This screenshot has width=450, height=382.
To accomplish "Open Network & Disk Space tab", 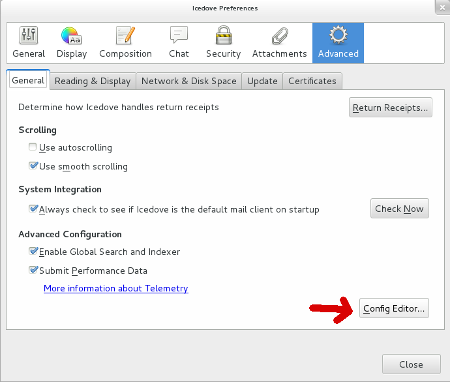I will [x=189, y=81].
